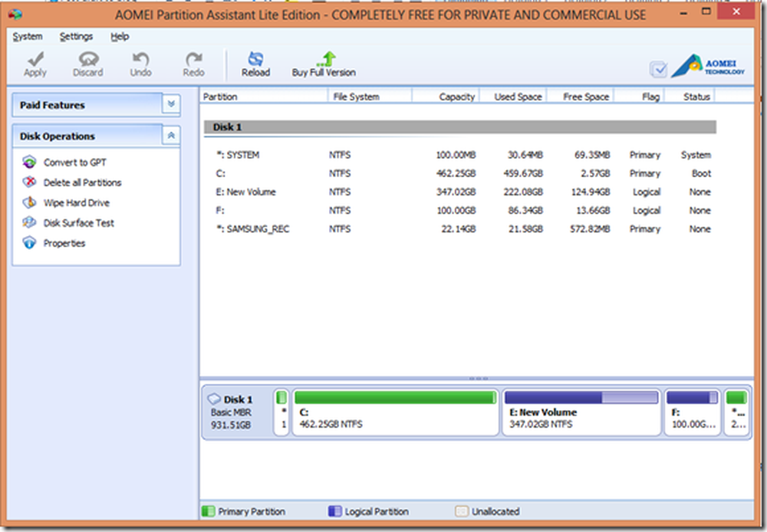The height and width of the screenshot is (532, 767).
Task: Click Delete all Partitions link
Action: coord(82,182)
